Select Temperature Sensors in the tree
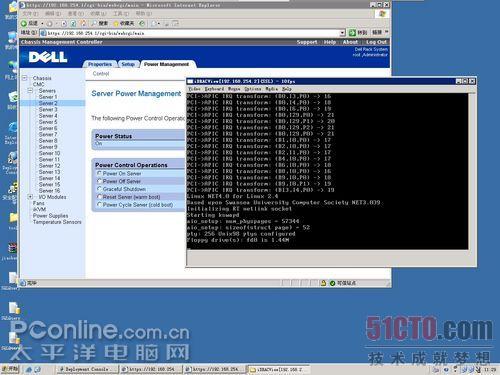The image size is (500, 375). click(57, 222)
